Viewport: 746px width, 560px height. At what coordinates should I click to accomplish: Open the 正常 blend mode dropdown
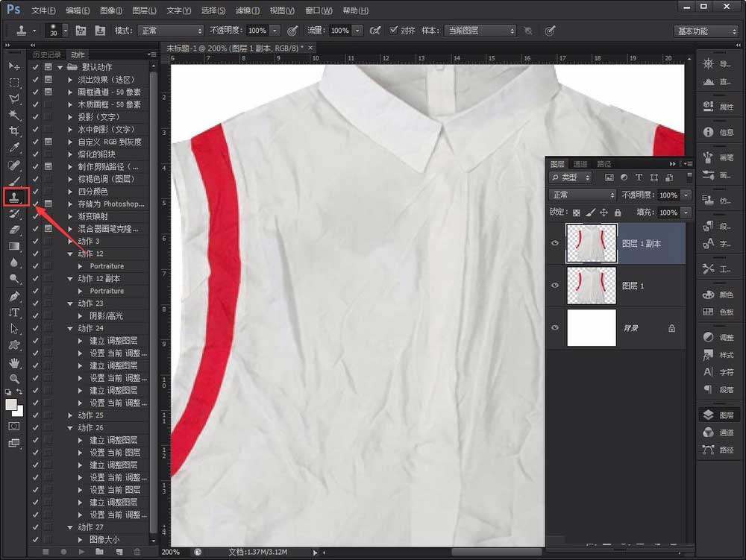point(582,194)
